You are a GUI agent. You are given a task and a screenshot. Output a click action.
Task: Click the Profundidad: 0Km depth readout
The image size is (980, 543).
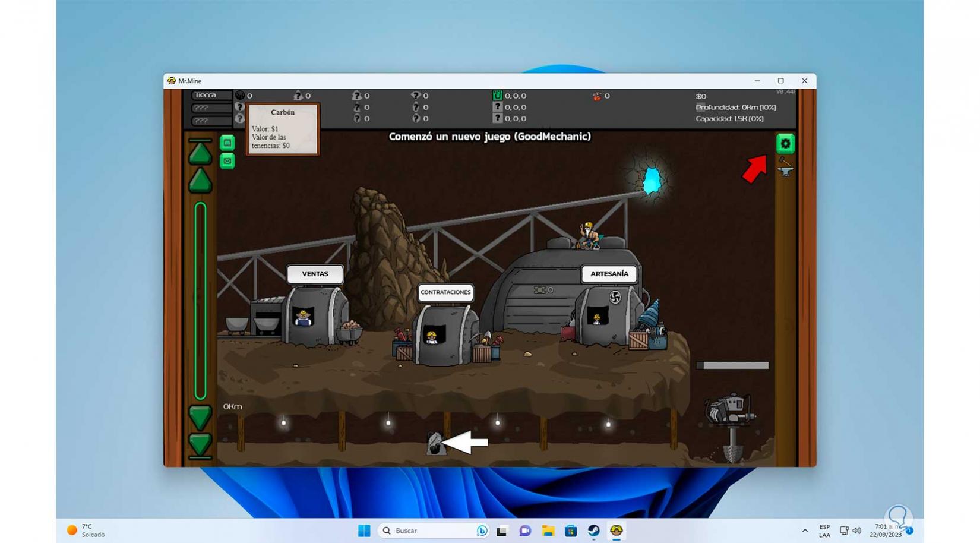736,108
